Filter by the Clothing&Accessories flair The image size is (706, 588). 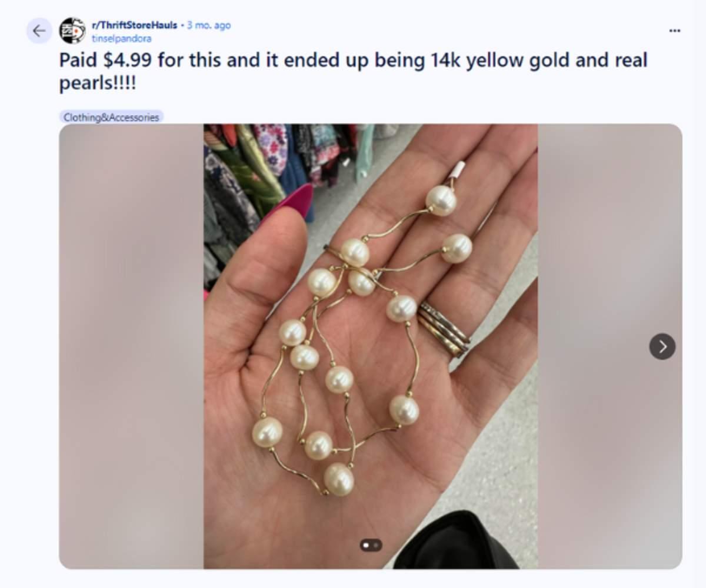[x=111, y=117]
